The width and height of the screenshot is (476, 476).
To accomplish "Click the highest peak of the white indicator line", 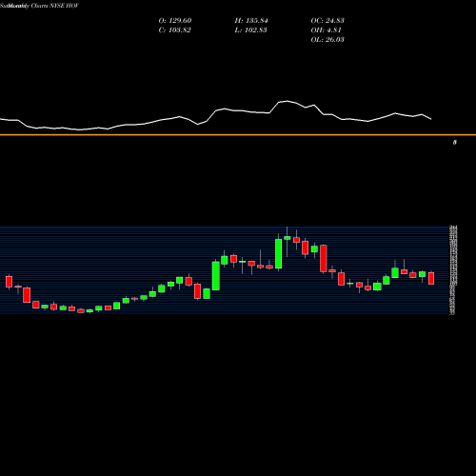I will (x=288, y=101).
